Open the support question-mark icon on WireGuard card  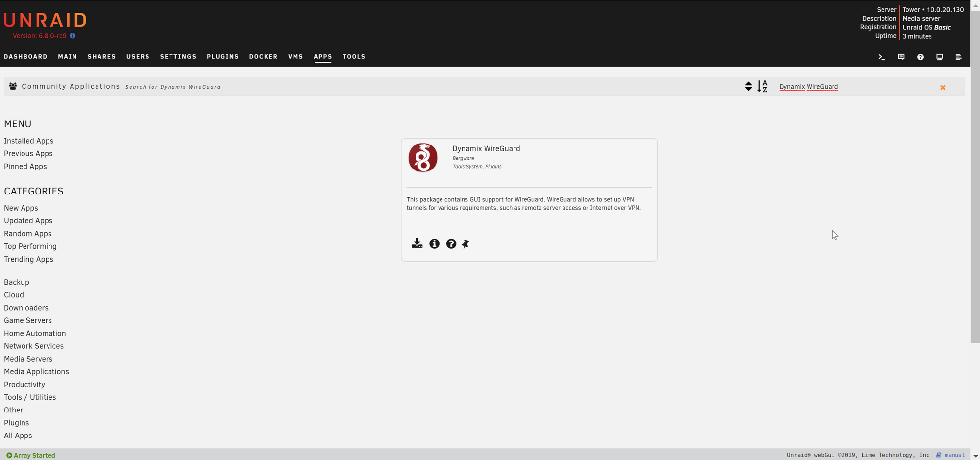click(451, 243)
